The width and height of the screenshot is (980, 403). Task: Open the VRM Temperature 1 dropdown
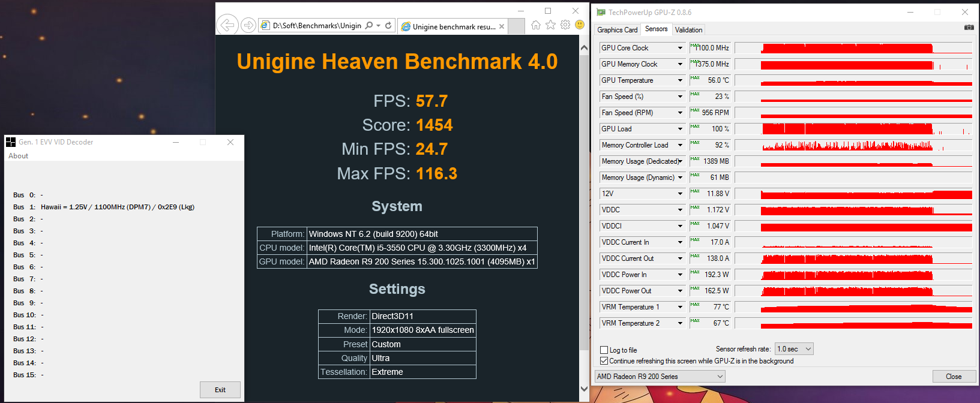pos(680,307)
